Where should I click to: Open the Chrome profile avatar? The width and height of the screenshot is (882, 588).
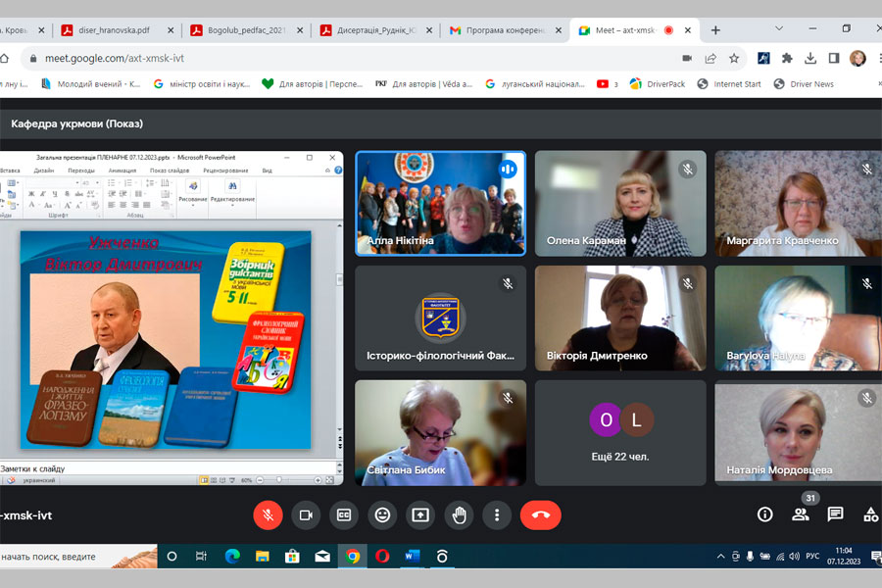(857, 58)
